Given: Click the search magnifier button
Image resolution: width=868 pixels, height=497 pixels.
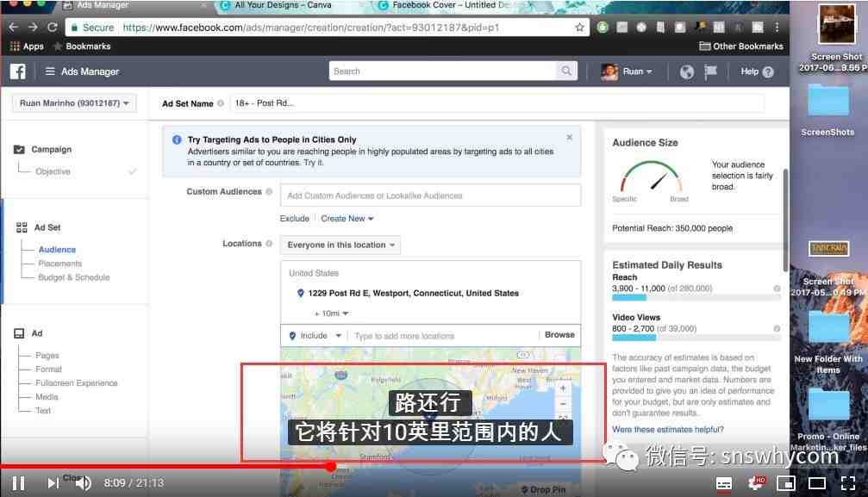Looking at the screenshot, I should [566, 71].
